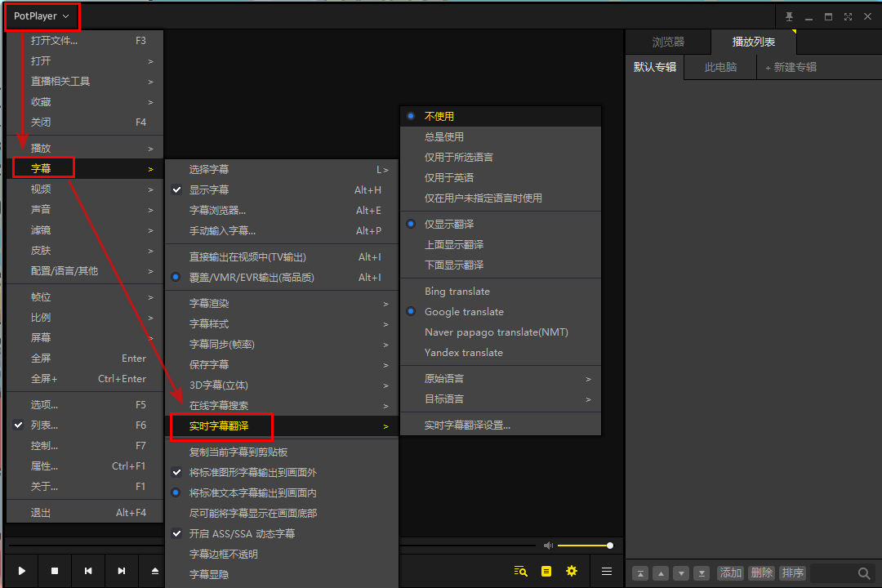The height and width of the screenshot is (588, 882).
Task: Open the PotPlayer main menu dropdown
Action: (x=42, y=16)
